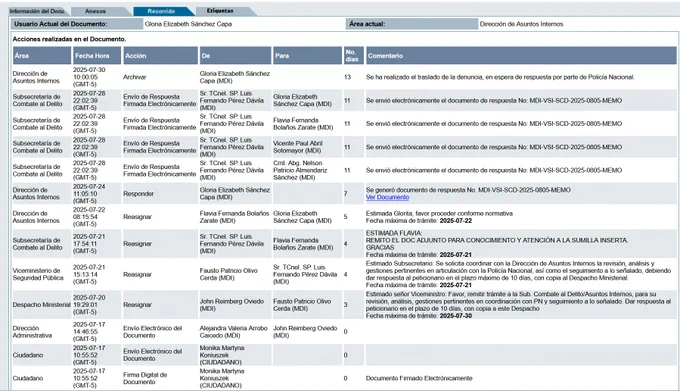The height and width of the screenshot is (391, 680).
Task: Click the Usuario Actual del Documento label
Action: click(x=61, y=24)
